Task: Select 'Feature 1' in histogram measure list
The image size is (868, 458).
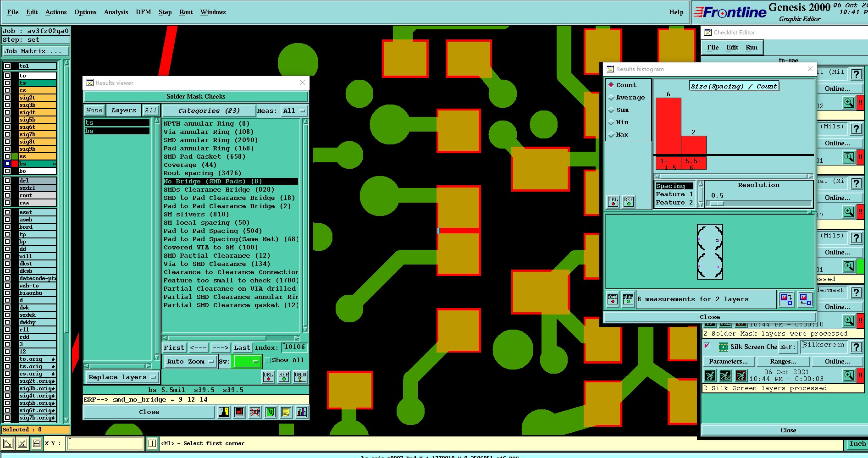Action: click(674, 194)
